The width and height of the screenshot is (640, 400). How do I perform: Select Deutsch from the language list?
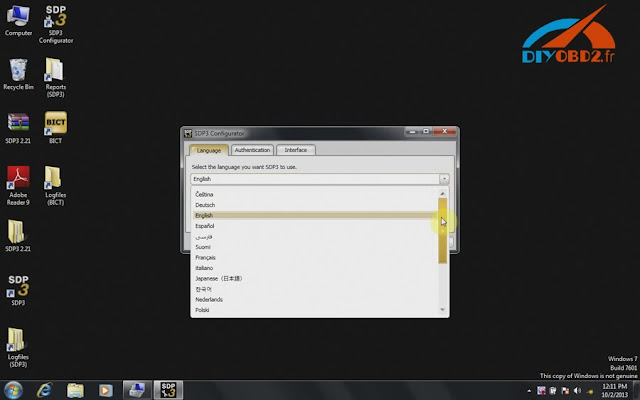pos(315,205)
